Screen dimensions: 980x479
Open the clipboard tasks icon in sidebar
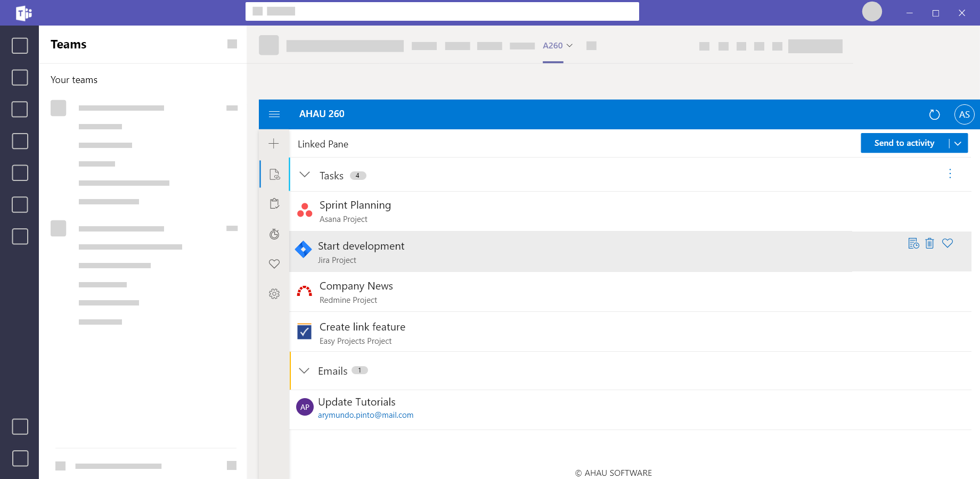pyautogui.click(x=274, y=204)
